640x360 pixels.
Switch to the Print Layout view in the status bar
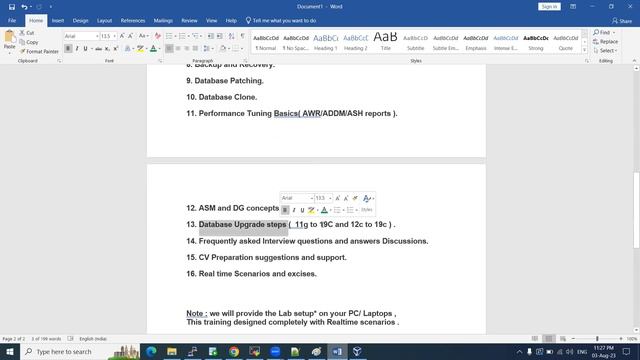(x=549, y=339)
